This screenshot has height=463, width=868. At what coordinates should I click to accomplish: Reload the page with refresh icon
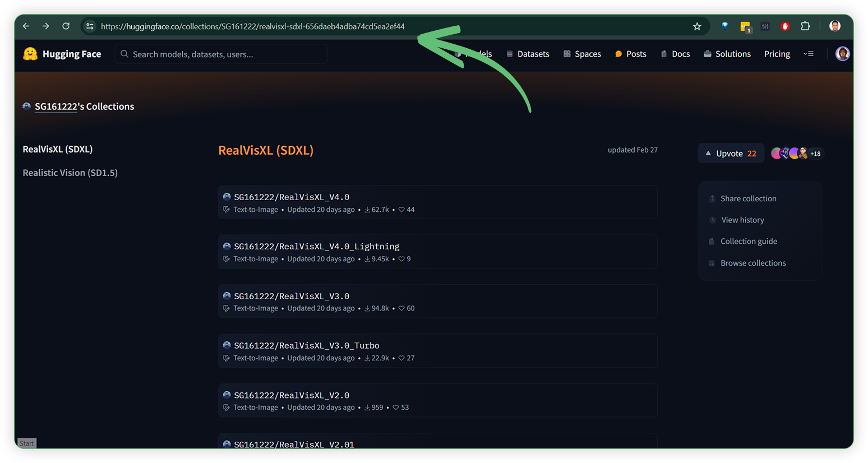pos(66,26)
